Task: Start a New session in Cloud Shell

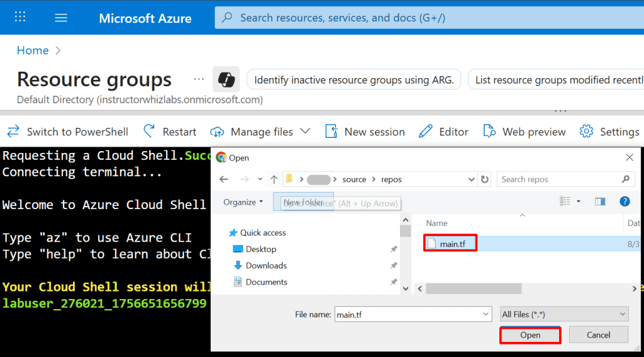Action: 365,132
